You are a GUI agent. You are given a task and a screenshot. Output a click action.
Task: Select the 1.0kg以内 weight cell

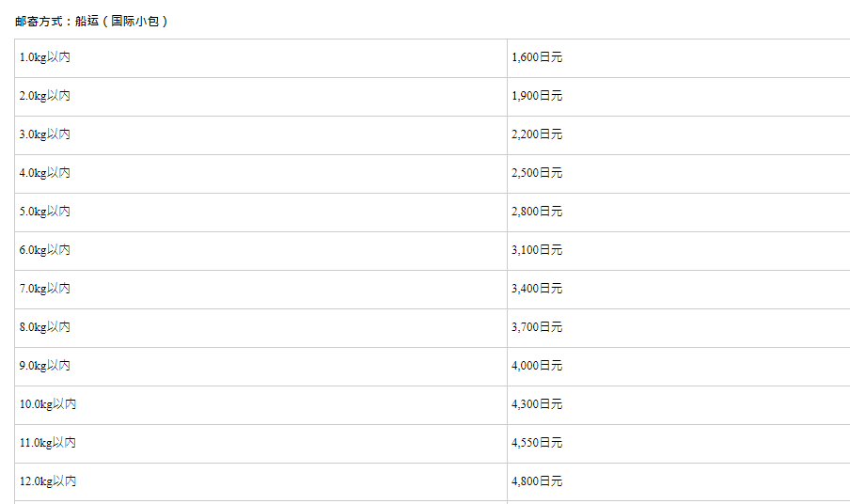coord(260,58)
